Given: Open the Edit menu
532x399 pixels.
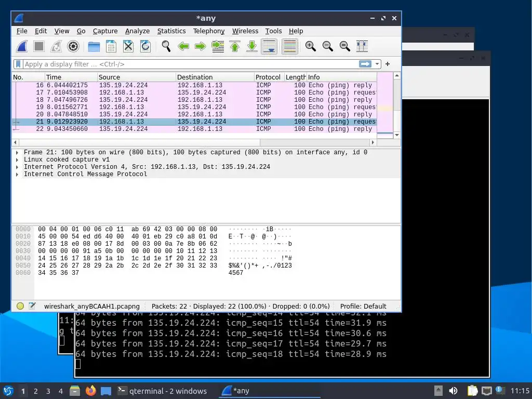Looking at the screenshot, I should 41,31.
